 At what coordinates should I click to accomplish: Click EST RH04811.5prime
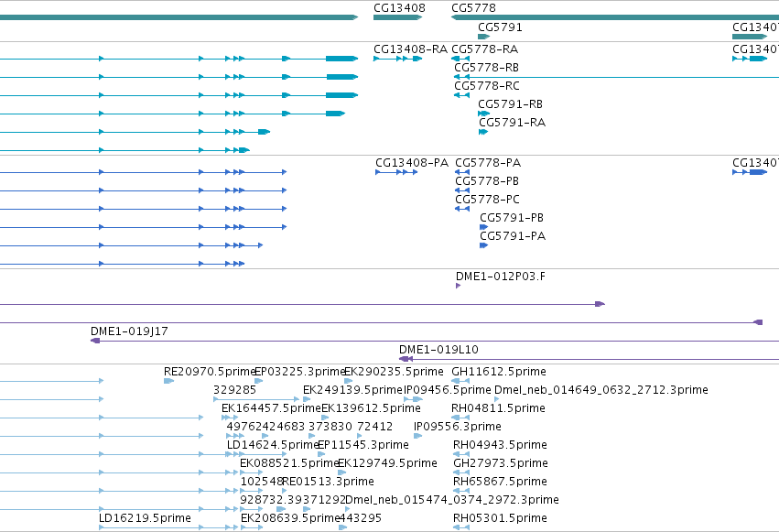(460, 418)
